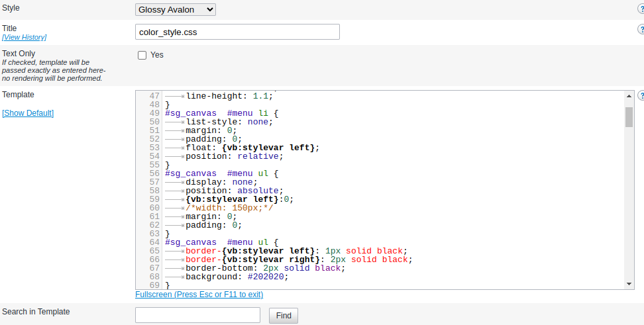Click code line 'position: absolute;'
644x325 pixels.
tap(235, 191)
